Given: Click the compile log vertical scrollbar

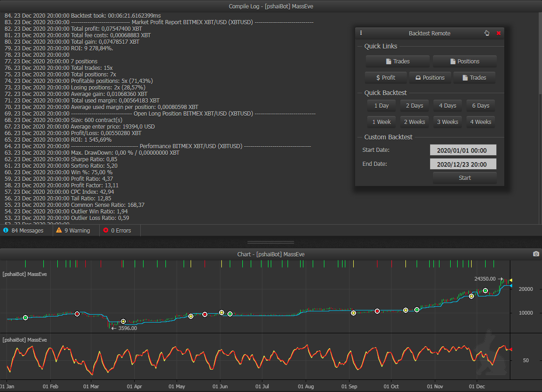Looking at the screenshot, I should (540, 53).
